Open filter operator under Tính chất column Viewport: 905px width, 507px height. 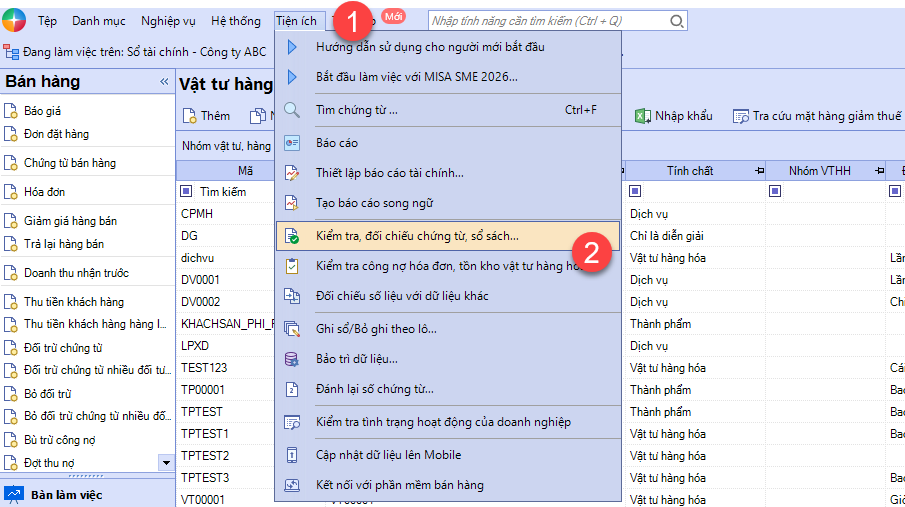point(636,191)
